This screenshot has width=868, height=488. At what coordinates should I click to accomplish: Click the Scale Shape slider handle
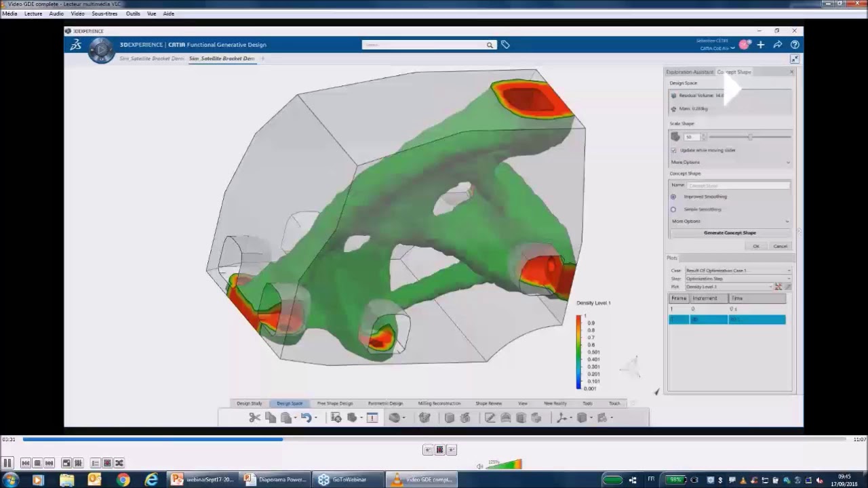(x=750, y=137)
